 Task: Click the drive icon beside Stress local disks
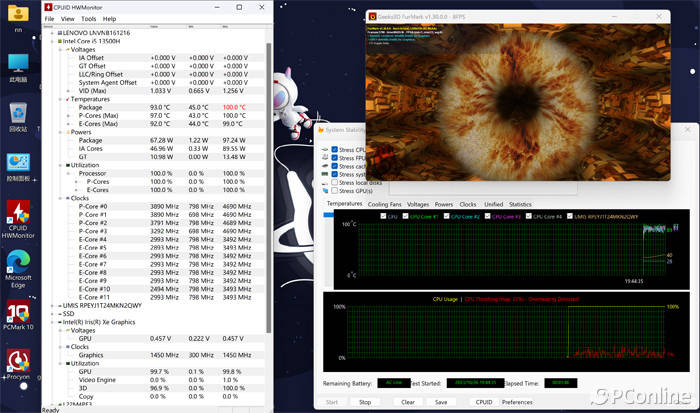coord(325,183)
